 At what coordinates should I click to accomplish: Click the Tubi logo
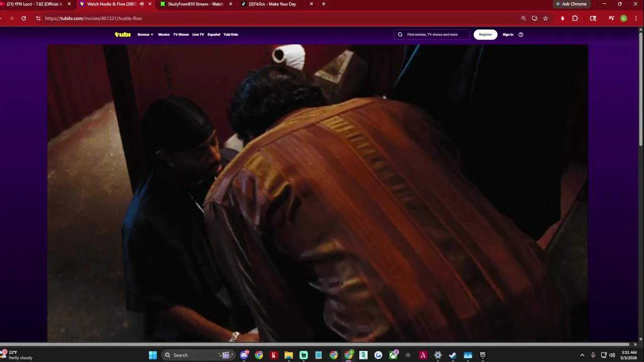click(123, 35)
